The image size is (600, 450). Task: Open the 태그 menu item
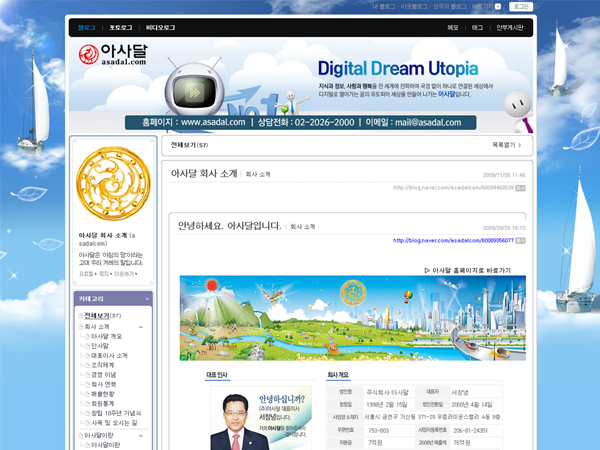tap(477, 28)
